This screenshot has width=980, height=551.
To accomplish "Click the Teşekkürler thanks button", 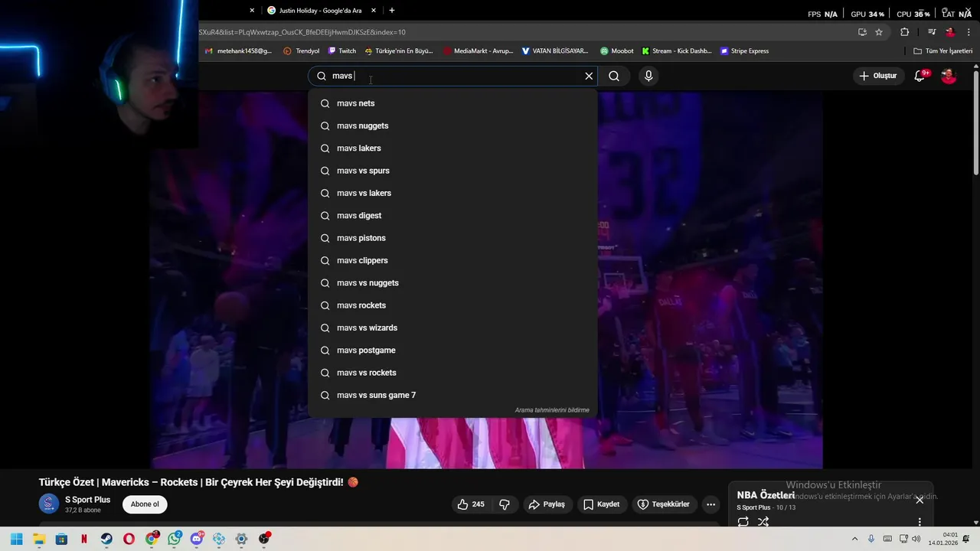I will point(663,504).
